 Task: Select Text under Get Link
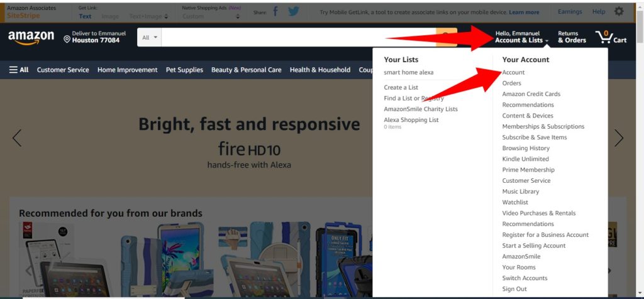click(86, 16)
